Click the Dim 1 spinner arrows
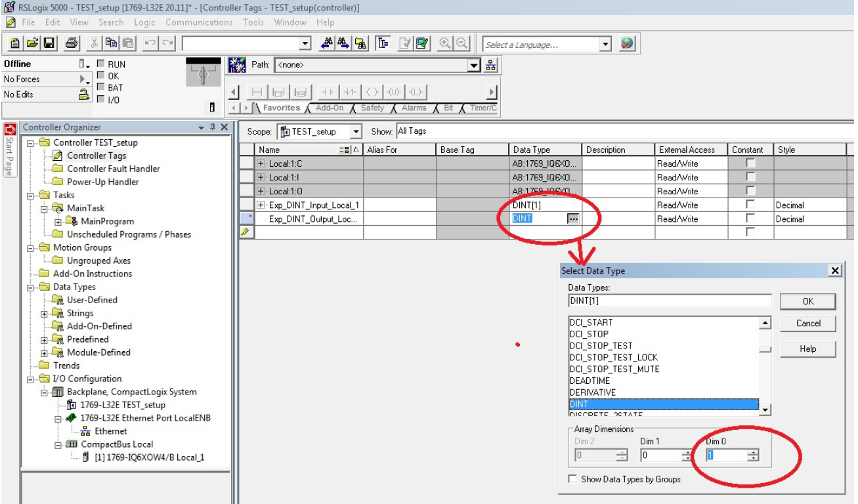This screenshot has height=504, width=858. coord(687,455)
